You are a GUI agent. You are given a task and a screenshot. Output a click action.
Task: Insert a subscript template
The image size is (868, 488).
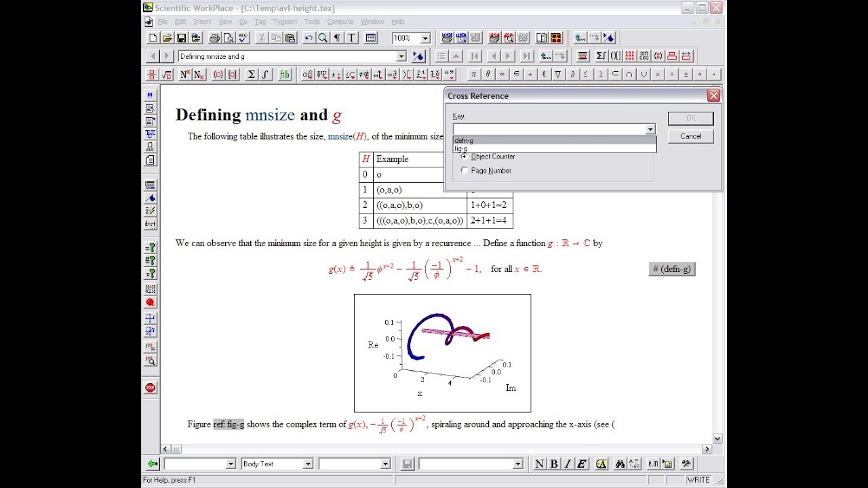[x=199, y=75]
